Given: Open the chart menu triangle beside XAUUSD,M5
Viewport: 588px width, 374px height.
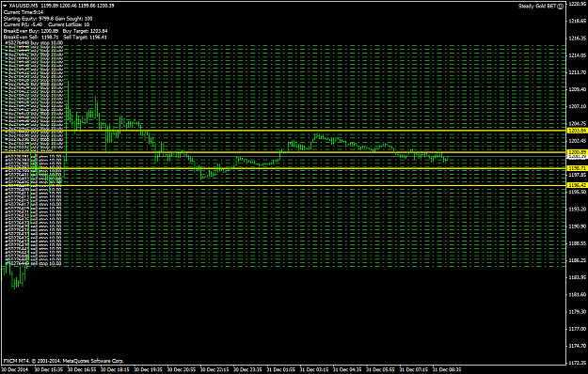Looking at the screenshot, I should (x=6, y=6).
